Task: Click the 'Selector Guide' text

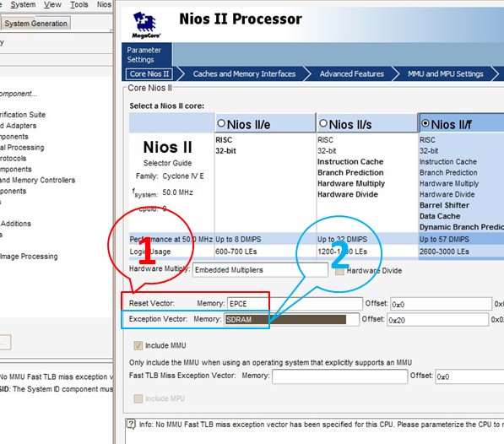Action: click(167, 163)
